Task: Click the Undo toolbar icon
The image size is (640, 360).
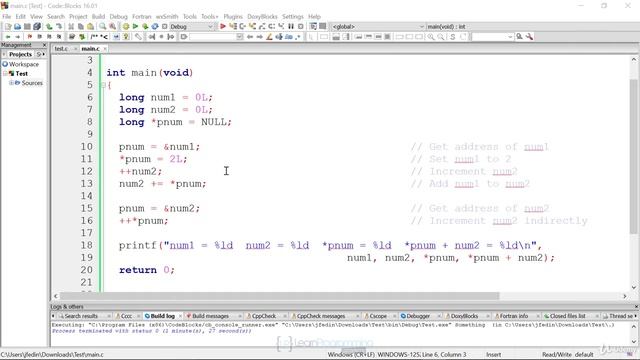Action: click(49, 27)
